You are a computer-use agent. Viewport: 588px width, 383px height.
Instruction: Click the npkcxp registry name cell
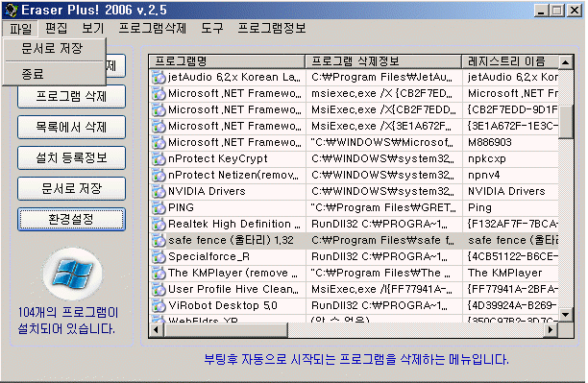(x=487, y=159)
